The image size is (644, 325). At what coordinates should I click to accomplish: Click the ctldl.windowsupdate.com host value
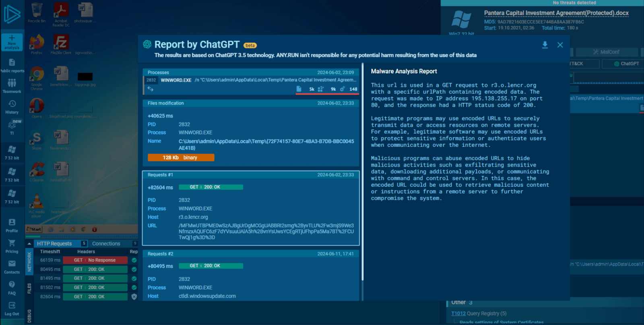click(x=207, y=296)
